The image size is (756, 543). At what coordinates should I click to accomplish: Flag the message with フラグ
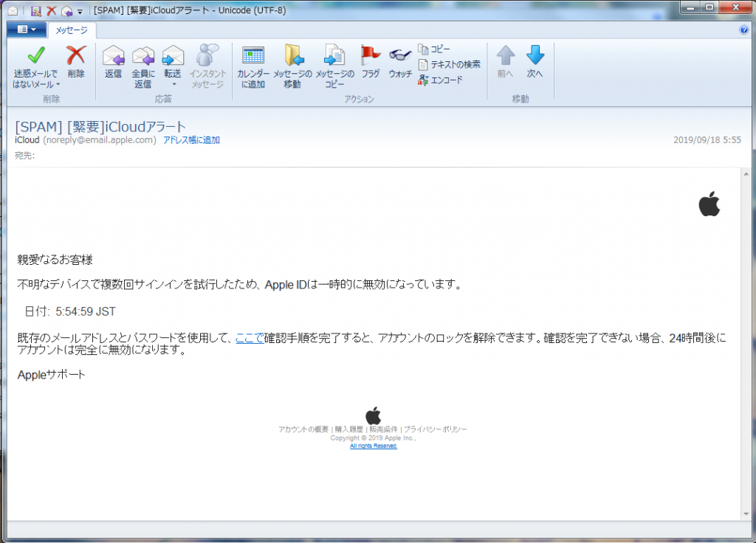(371, 62)
